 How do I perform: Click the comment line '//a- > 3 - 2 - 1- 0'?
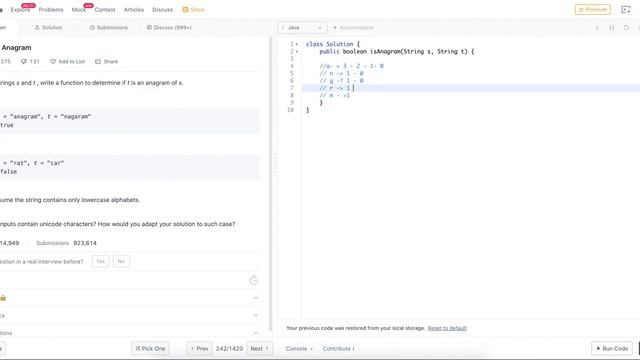click(x=351, y=66)
